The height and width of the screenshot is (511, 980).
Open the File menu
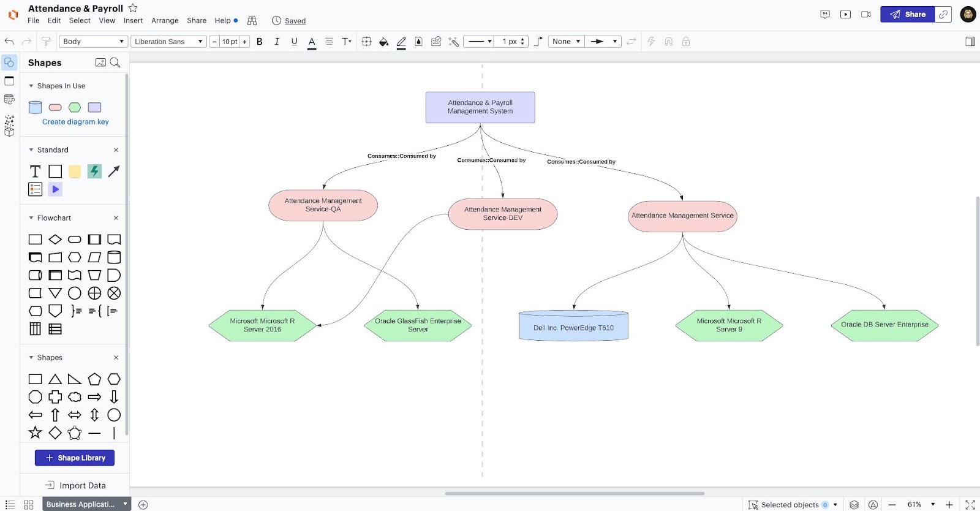(x=34, y=21)
